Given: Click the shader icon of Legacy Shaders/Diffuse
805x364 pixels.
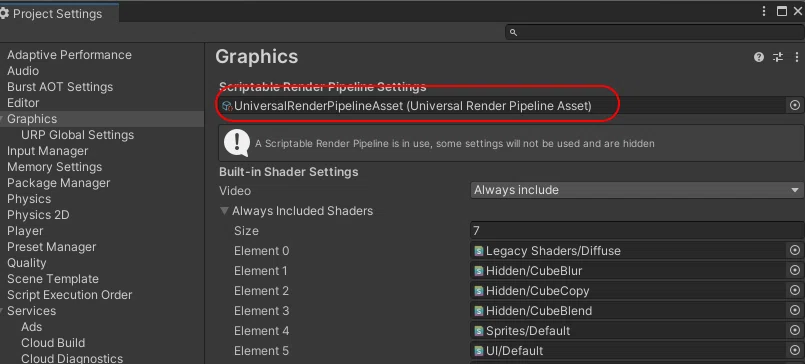Looking at the screenshot, I should (479, 251).
